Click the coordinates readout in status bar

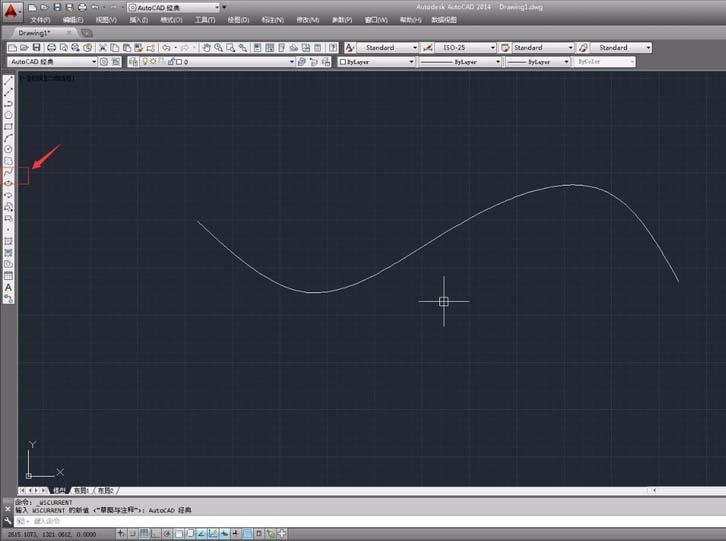52,534
